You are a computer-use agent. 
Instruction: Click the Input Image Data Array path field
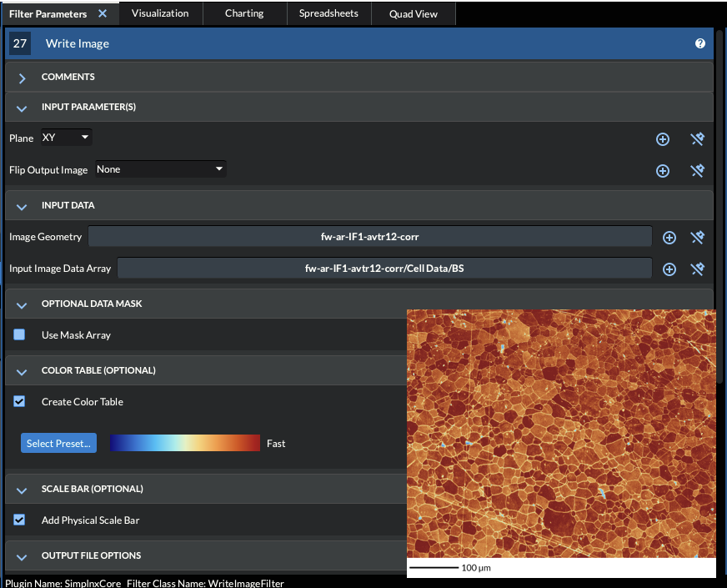(384, 268)
